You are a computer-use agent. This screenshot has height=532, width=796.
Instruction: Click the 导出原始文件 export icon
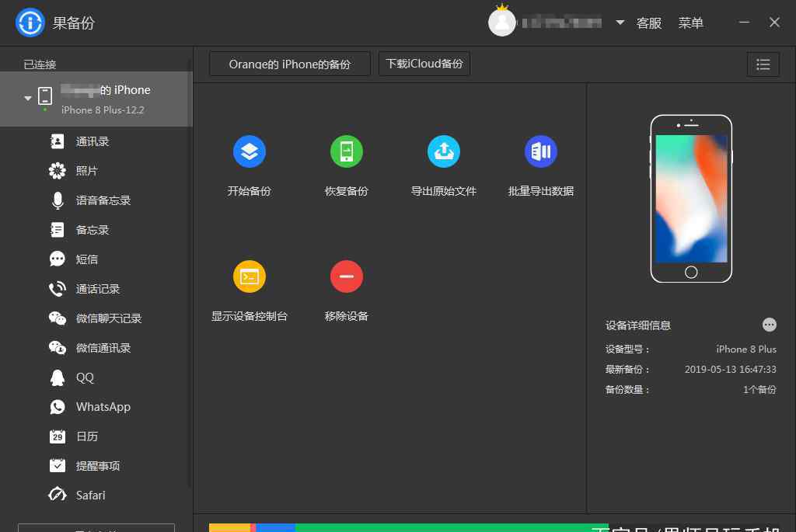coord(443,151)
